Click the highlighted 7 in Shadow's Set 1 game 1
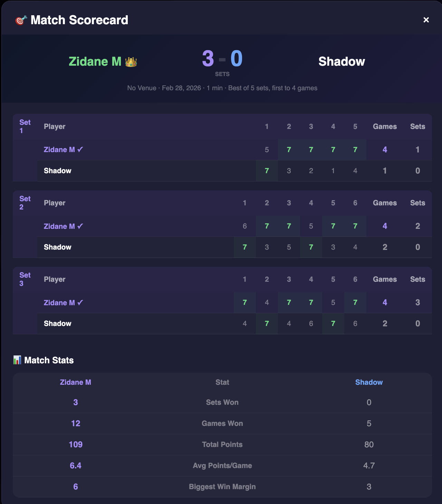The width and height of the screenshot is (442, 504). click(267, 171)
